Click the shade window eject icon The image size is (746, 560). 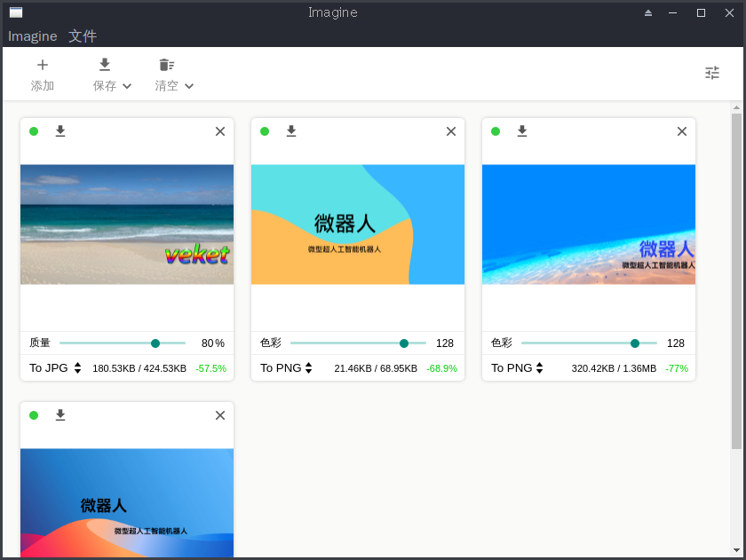[x=648, y=12]
